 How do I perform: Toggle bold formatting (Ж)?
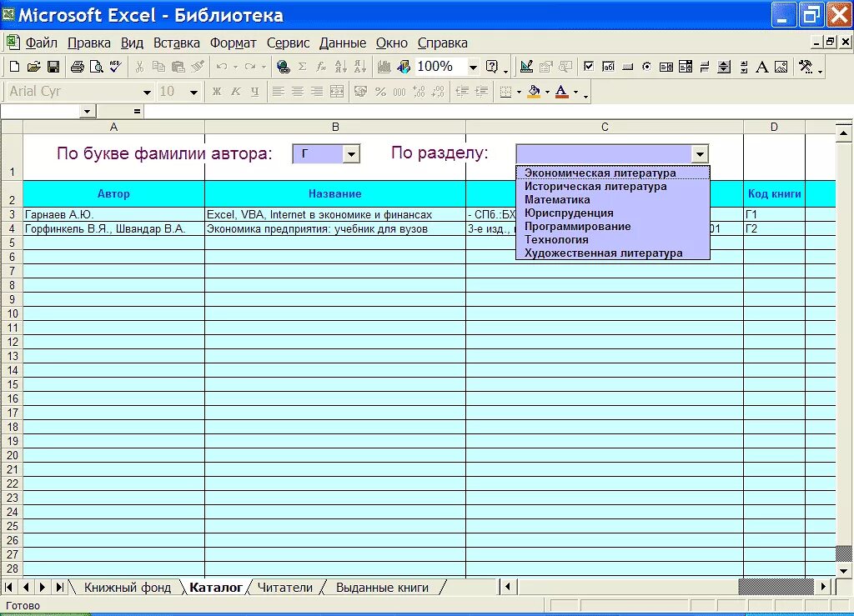[217, 92]
